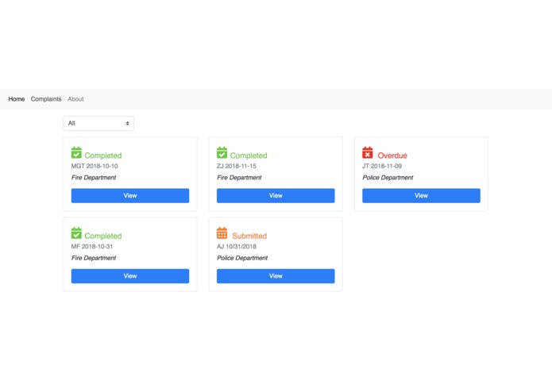Click the red calendar-x Overdue icon
Image resolution: width=552 pixels, height=392 pixels.
coord(368,152)
